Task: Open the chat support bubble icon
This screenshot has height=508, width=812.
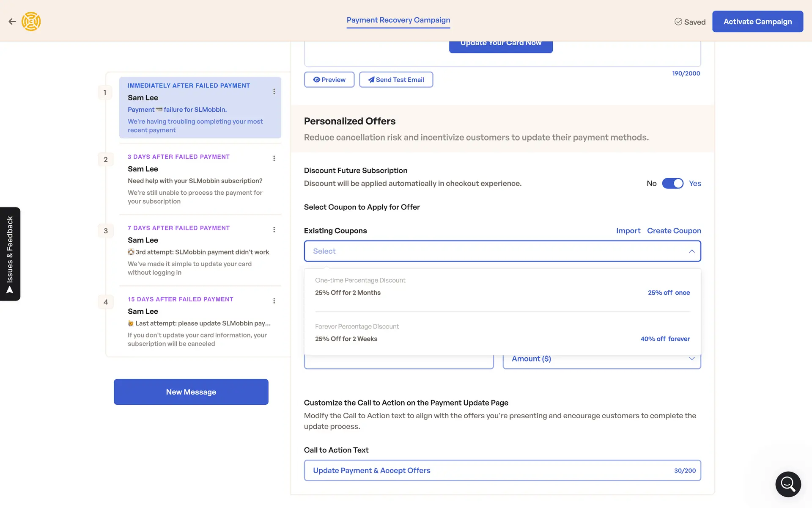Action: [788, 484]
